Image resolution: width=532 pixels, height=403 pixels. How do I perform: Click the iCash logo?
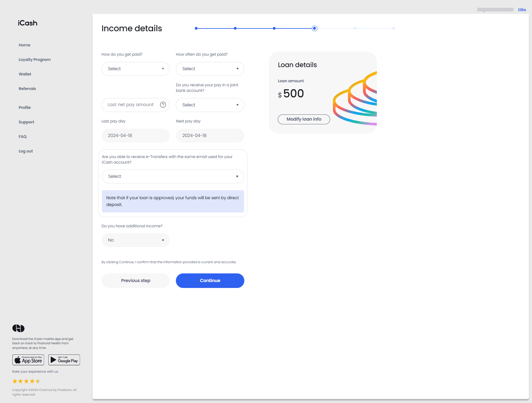[x=27, y=23]
